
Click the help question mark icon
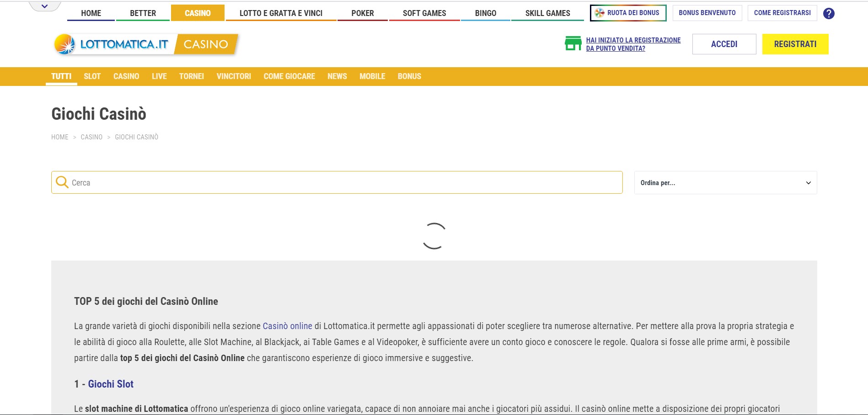pos(829,13)
